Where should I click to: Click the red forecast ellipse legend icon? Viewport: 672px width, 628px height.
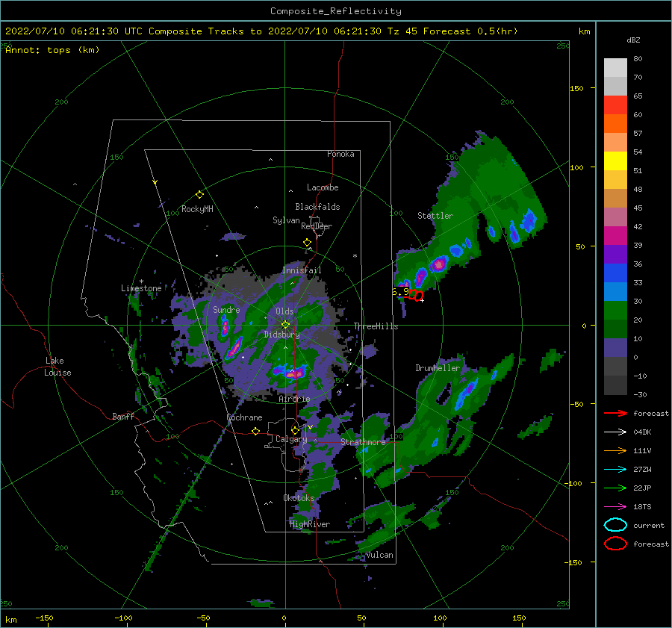pos(615,544)
